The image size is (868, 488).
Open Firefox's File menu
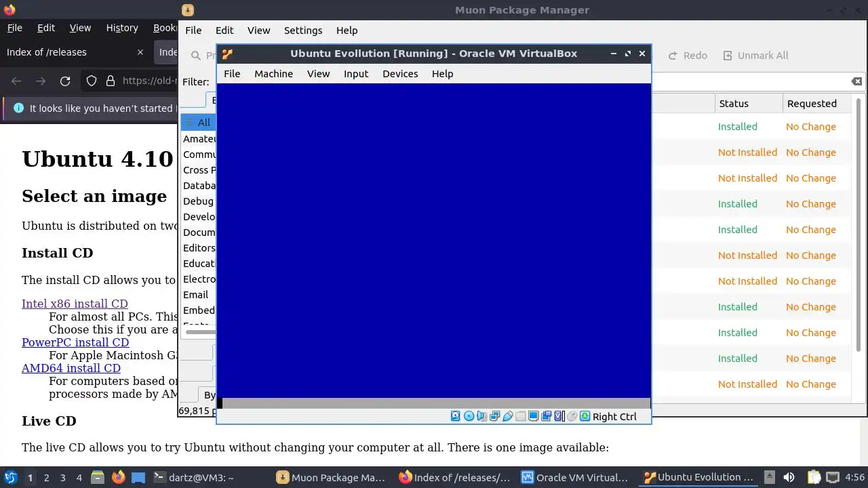pyautogui.click(x=14, y=28)
